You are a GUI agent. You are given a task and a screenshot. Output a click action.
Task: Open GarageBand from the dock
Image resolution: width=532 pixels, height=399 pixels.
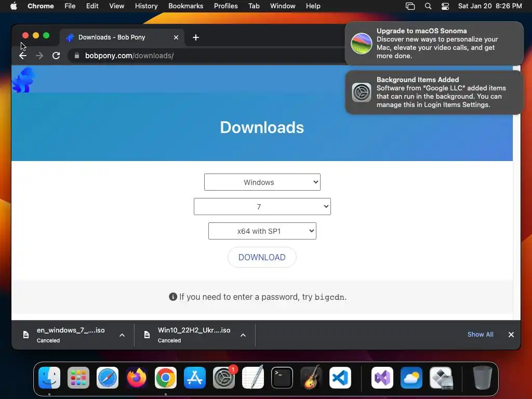(x=311, y=378)
